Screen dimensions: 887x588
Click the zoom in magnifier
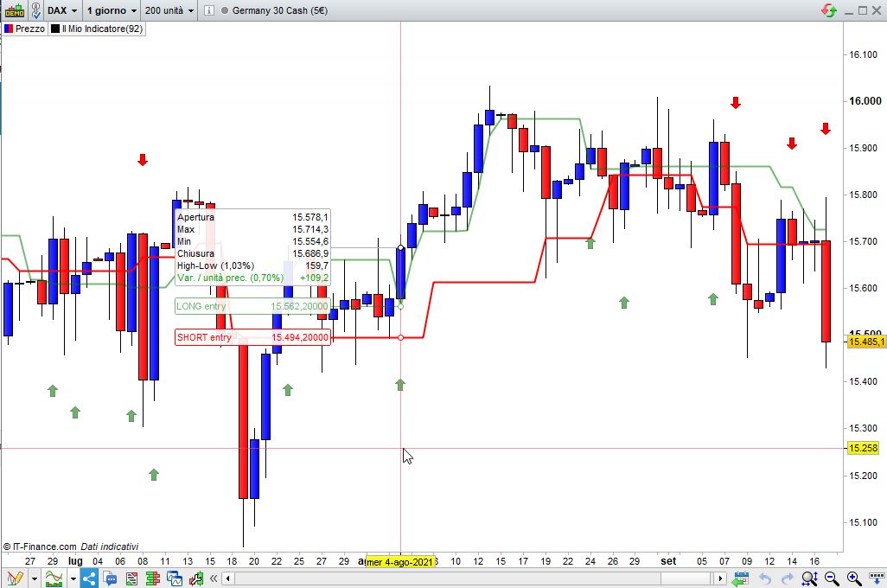854,578
